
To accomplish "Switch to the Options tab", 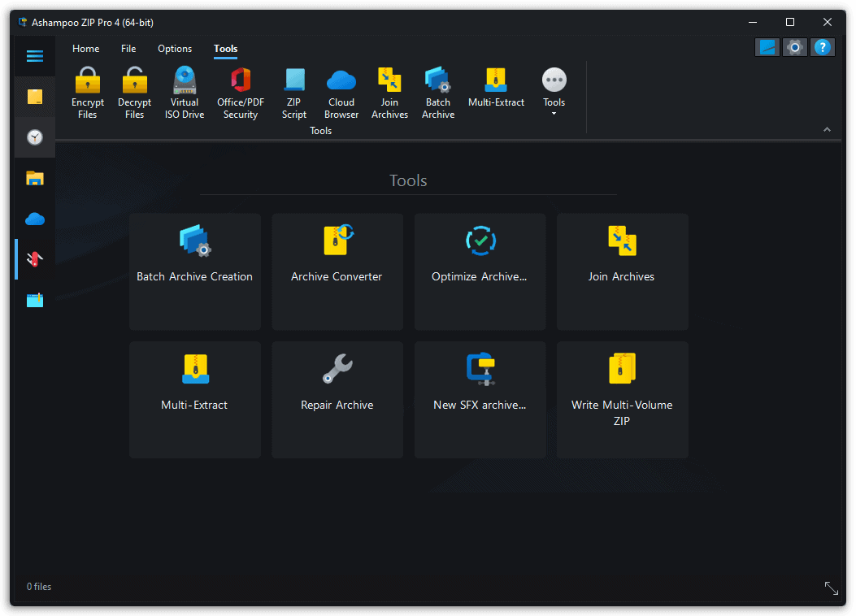I will [175, 49].
